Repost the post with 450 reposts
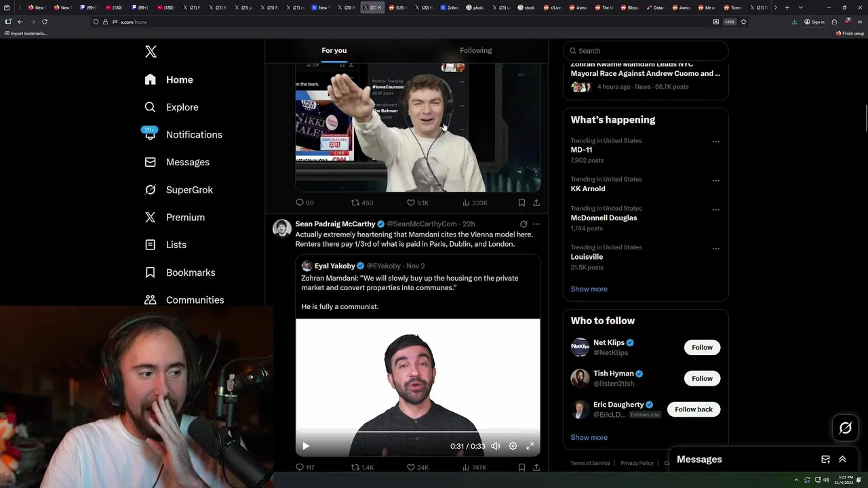The width and height of the screenshot is (868, 488). click(x=362, y=203)
